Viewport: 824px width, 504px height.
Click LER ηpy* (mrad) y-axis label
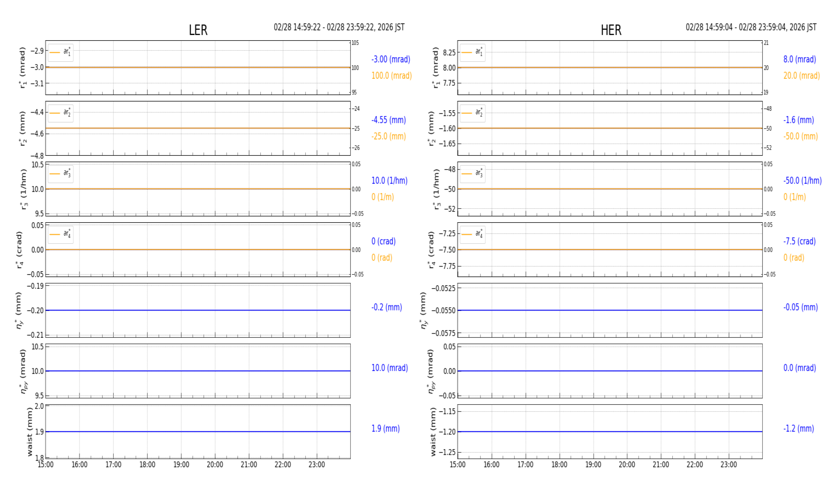coord(23,371)
